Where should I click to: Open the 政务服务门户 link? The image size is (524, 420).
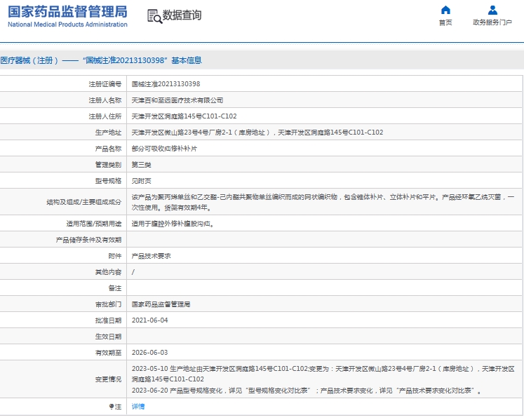click(492, 22)
